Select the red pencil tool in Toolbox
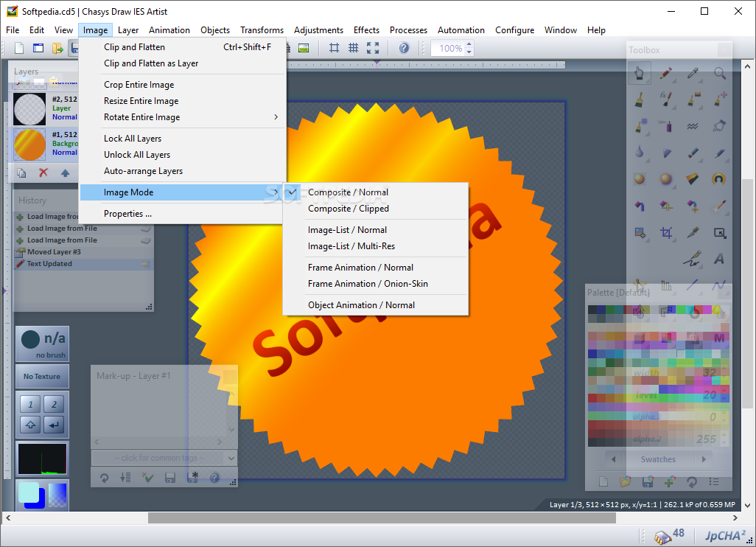The height and width of the screenshot is (547, 756). pyautogui.click(x=666, y=73)
